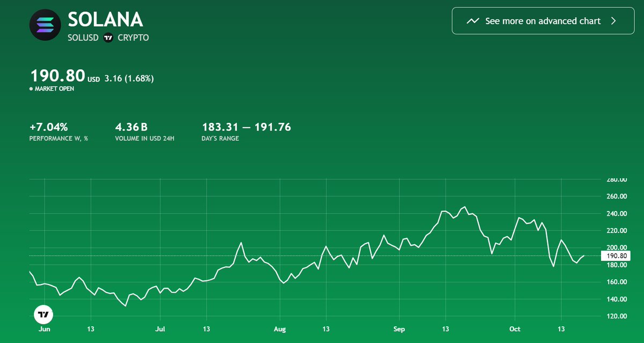Click the Jun label on time axis
Viewport: 644px width, 343px height.
click(x=45, y=329)
